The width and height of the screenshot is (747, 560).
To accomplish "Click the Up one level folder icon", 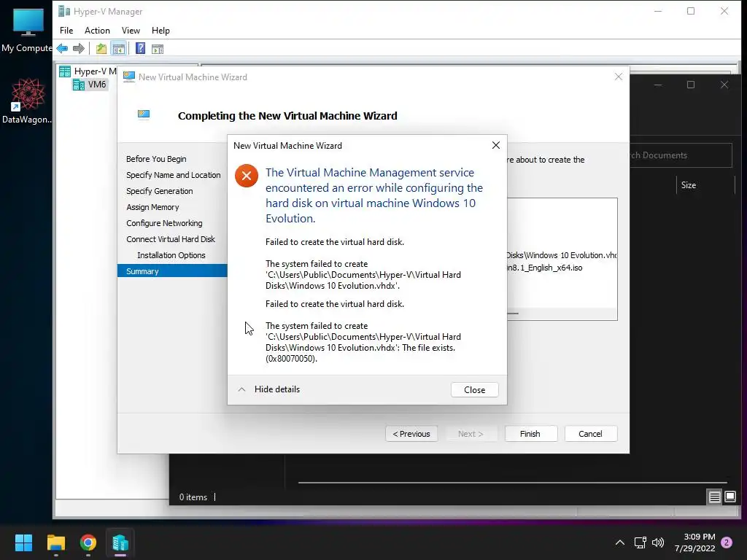I will 101,48.
